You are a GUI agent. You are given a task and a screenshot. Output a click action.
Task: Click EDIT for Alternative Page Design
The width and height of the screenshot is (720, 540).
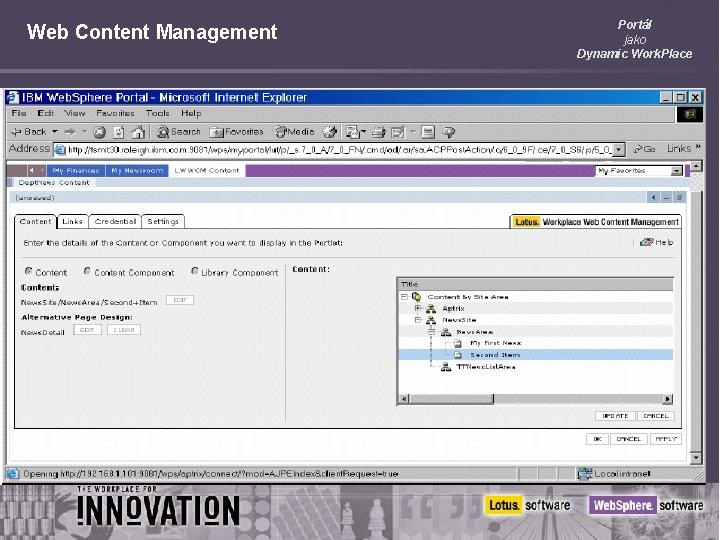coord(87,330)
